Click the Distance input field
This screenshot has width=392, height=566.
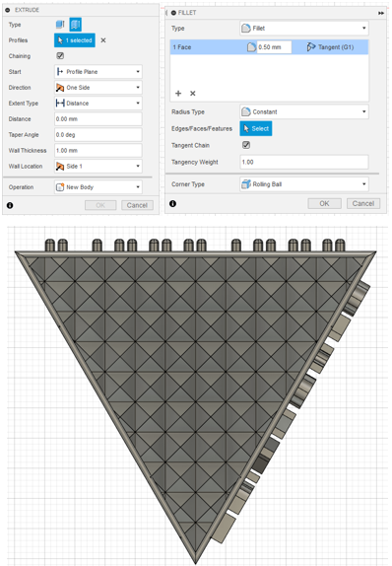click(98, 118)
